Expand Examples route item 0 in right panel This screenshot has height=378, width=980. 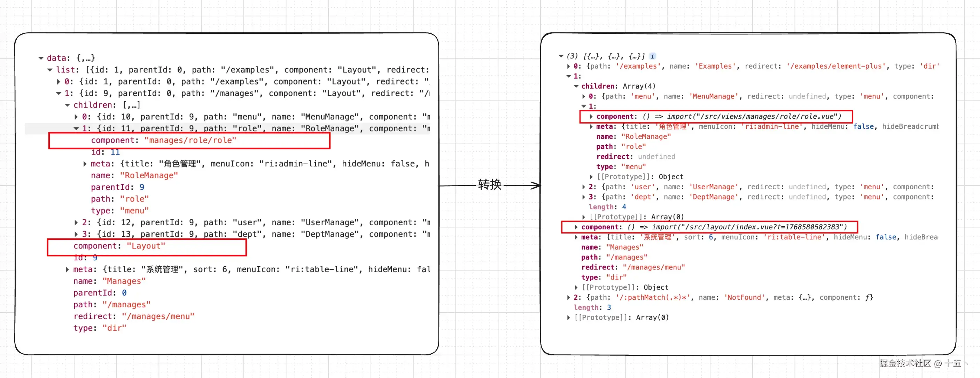point(568,66)
